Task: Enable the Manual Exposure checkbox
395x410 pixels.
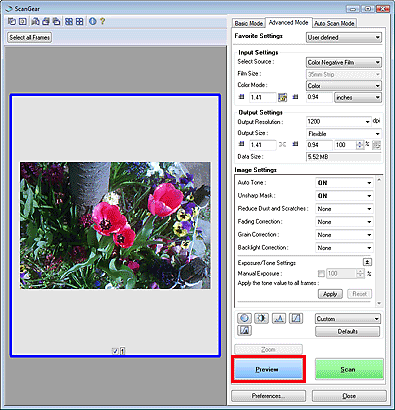Action: point(321,274)
